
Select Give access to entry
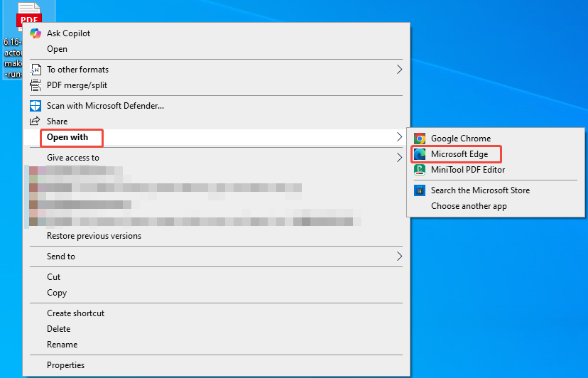point(216,158)
